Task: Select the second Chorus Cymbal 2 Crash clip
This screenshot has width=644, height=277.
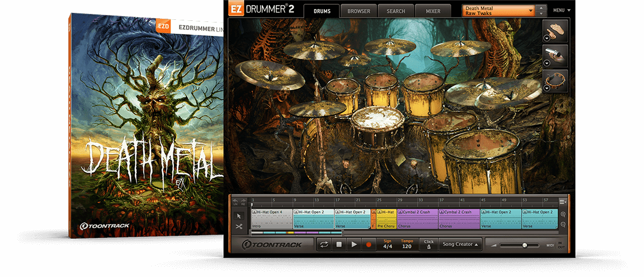Action: [x=459, y=219]
